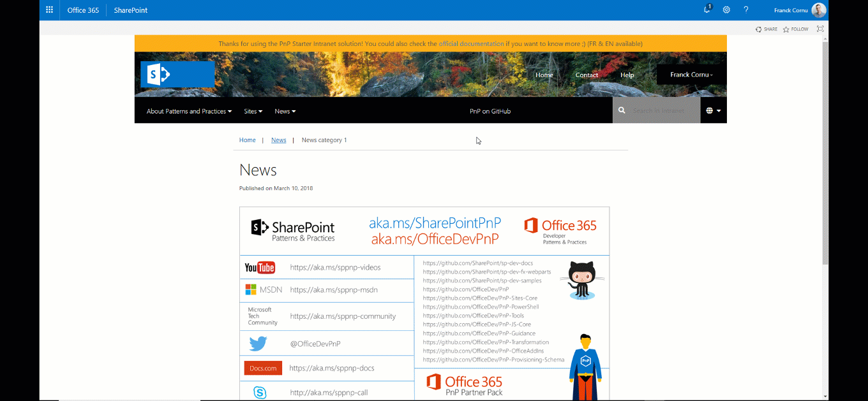The height and width of the screenshot is (401, 868).
Task: Open the notifications bell icon
Action: 707,10
